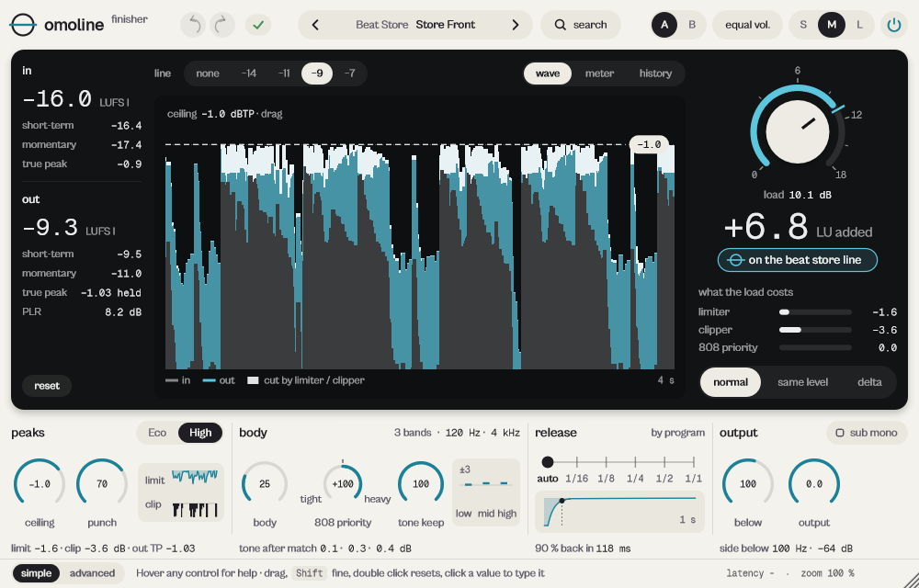The image size is (919, 588).
Task: Set target line to -14
Action: [248, 73]
